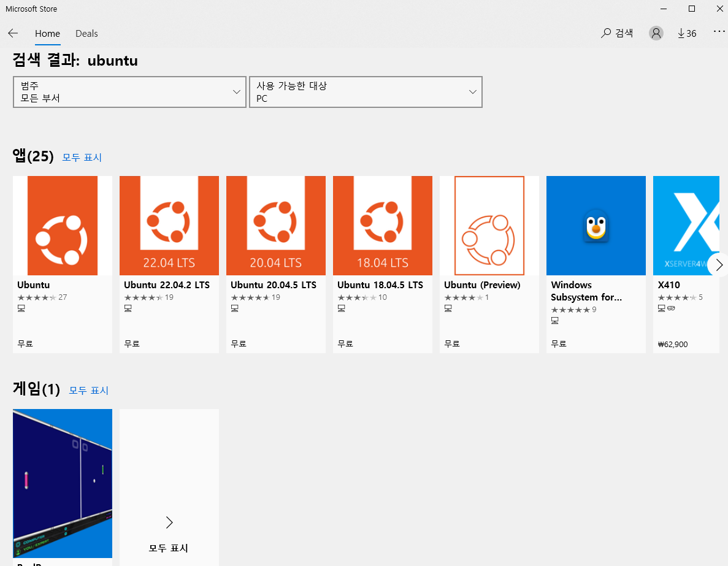Click the ₩62,900 price of X410

[x=673, y=345]
